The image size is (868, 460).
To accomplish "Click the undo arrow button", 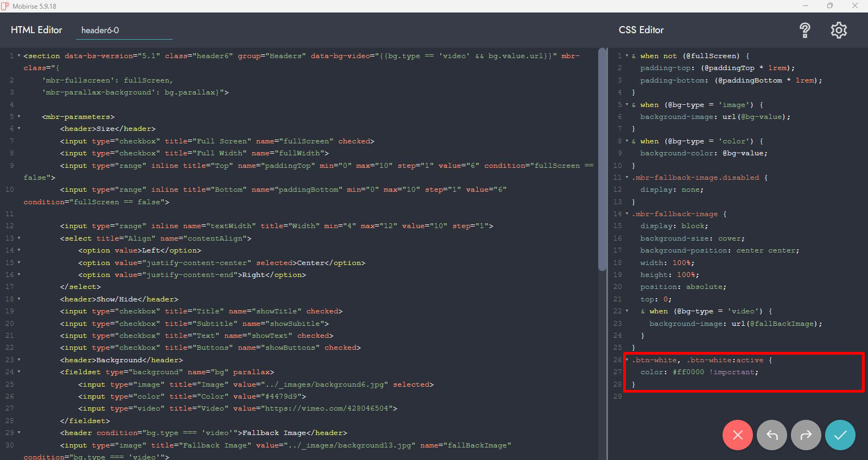I will click(771, 435).
